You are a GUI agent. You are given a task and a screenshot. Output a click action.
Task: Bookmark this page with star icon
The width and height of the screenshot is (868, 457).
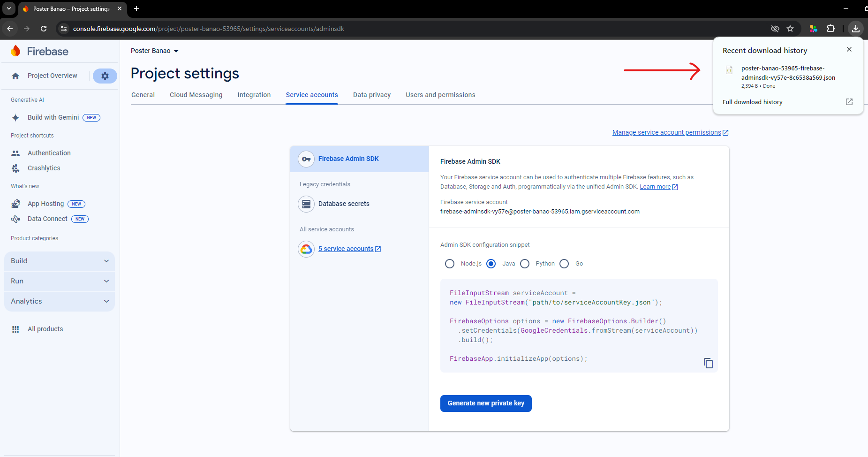click(x=790, y=29)
